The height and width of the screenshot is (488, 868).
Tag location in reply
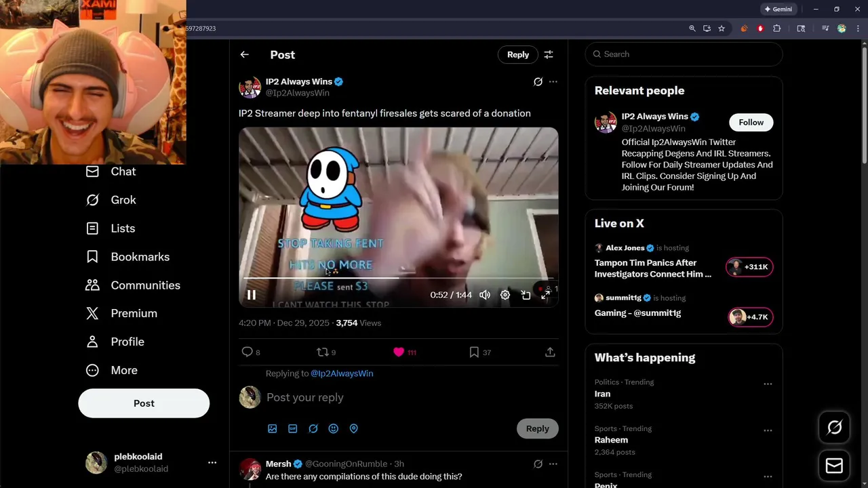[x=354, y=428]
